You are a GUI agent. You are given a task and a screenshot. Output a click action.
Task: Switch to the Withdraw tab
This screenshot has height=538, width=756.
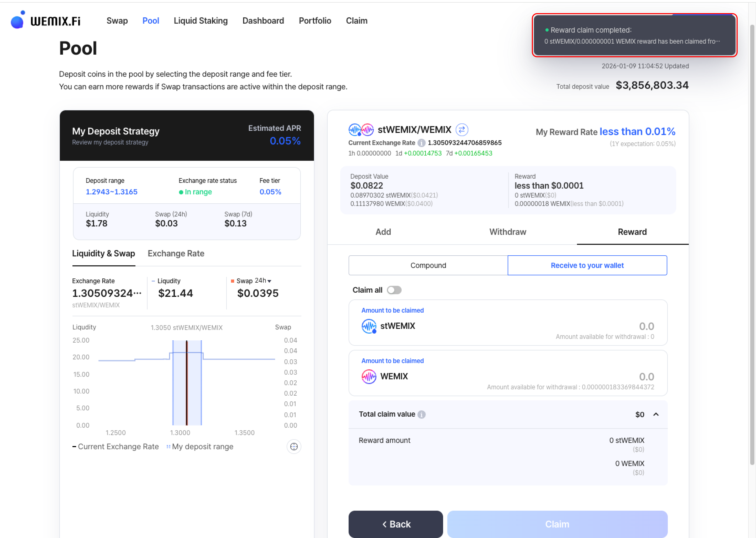[507, 232]
